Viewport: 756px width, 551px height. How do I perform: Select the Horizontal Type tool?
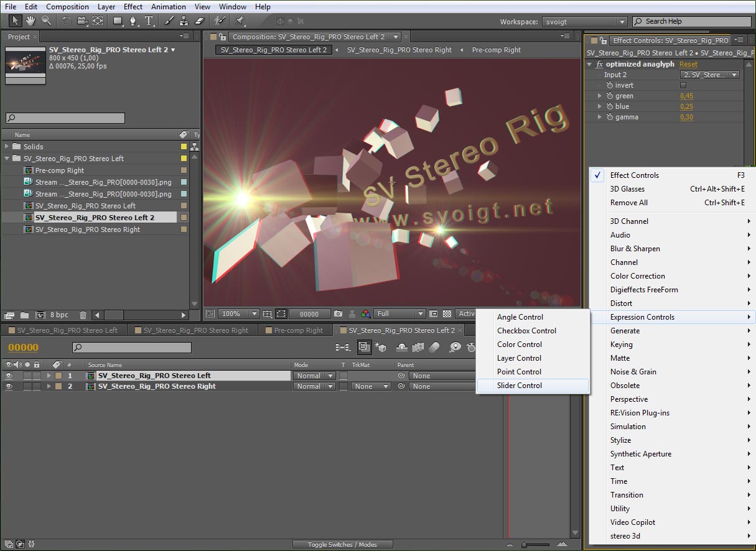pos(149,21)
